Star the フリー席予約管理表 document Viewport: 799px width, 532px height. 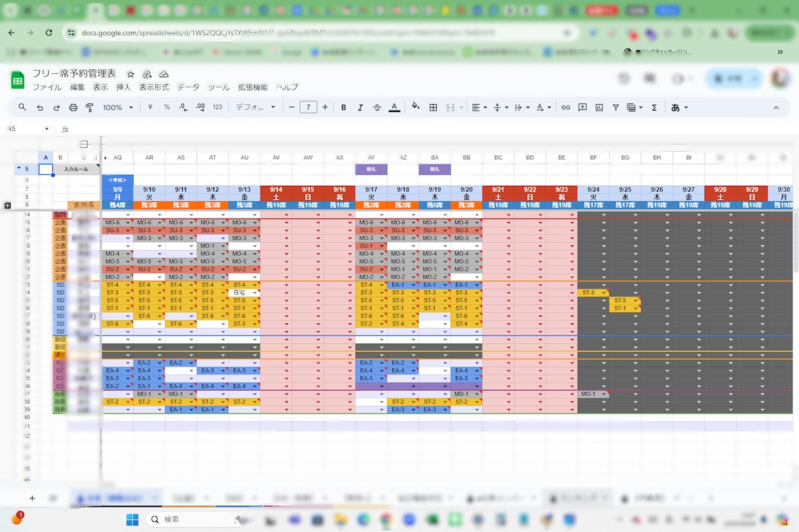click(x=130, y=75)
